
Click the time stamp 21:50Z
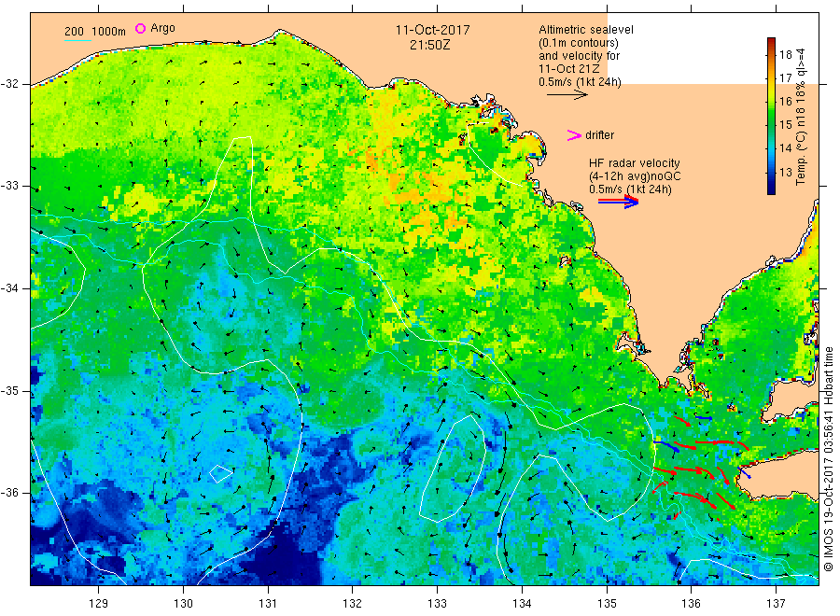(x=429, y=45)
